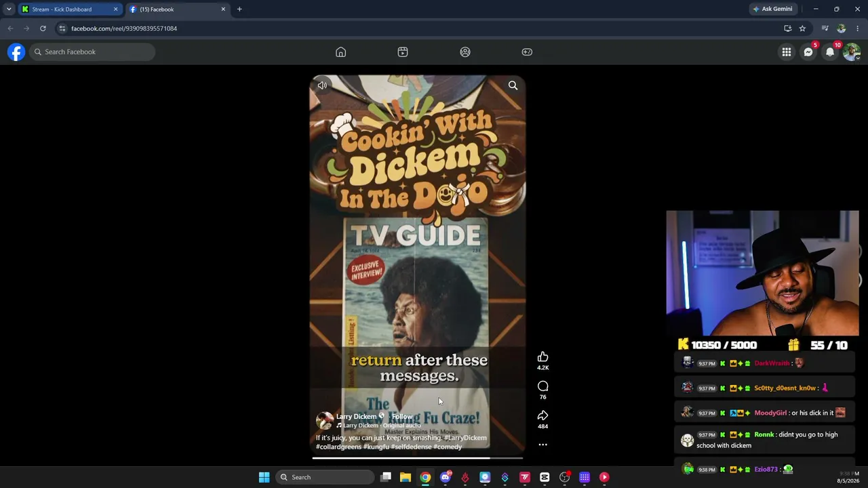Click the #selfdedense hashtag
This screenshot has height=488, width=868.
[x=411, y=447]
